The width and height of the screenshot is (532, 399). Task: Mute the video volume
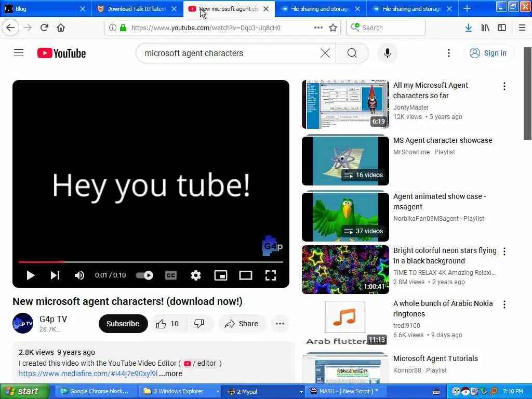click(79, 275)
